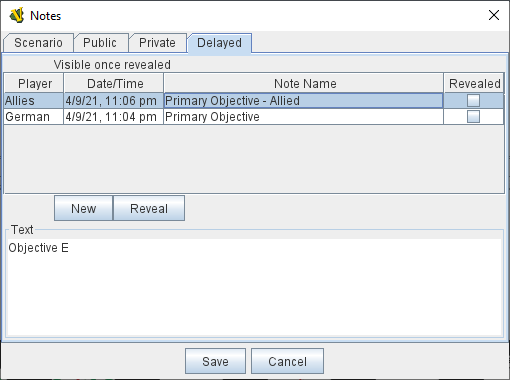510x380 pixels.
Task: Save the notes
Action: pos(215,361)
